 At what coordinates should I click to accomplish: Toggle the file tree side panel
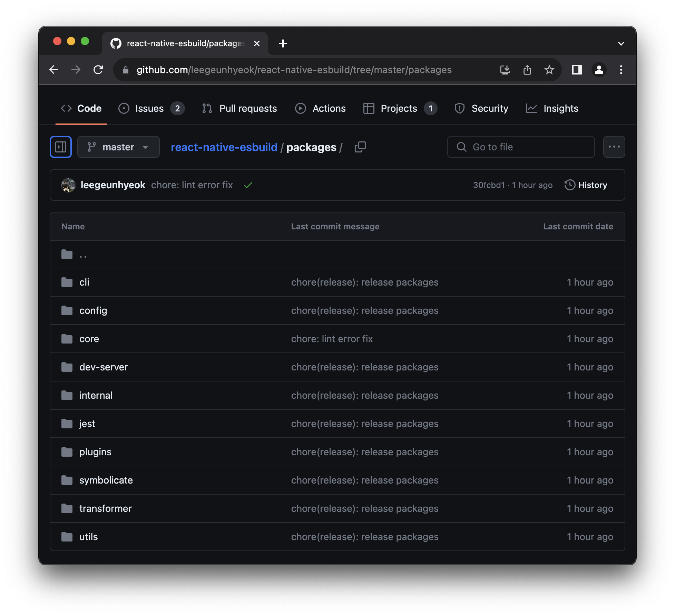click(x=61, y=147)
